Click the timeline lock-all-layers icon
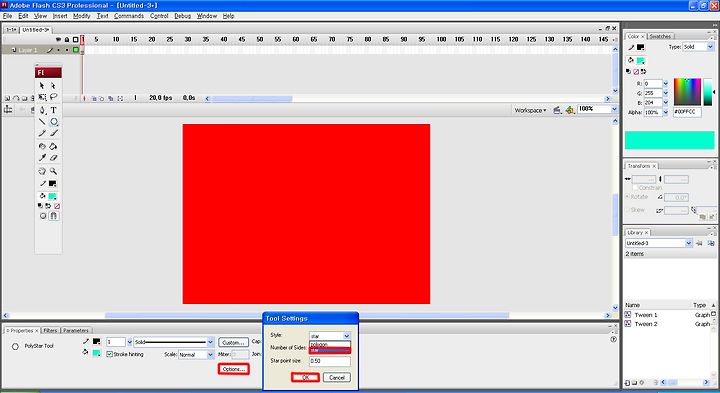Image resolution: width=720 pixels, height=393 pixels. [x=67, y=40]
